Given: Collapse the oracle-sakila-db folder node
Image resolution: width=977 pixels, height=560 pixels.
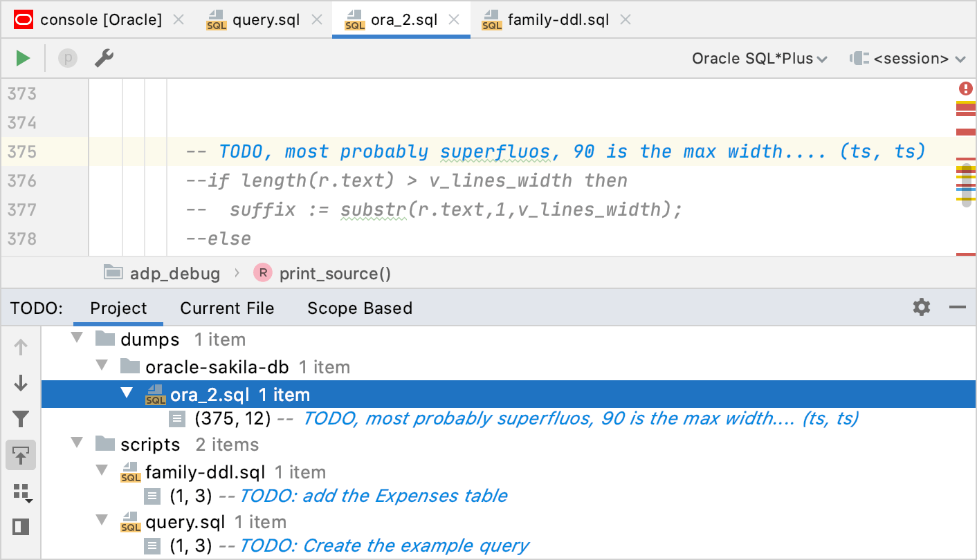Looking at the screenshot, I should click(x=102, y=366).
